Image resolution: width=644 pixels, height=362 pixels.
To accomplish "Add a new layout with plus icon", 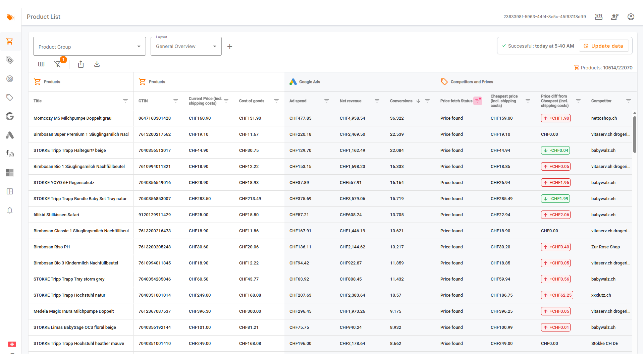I will click(230, 47).
